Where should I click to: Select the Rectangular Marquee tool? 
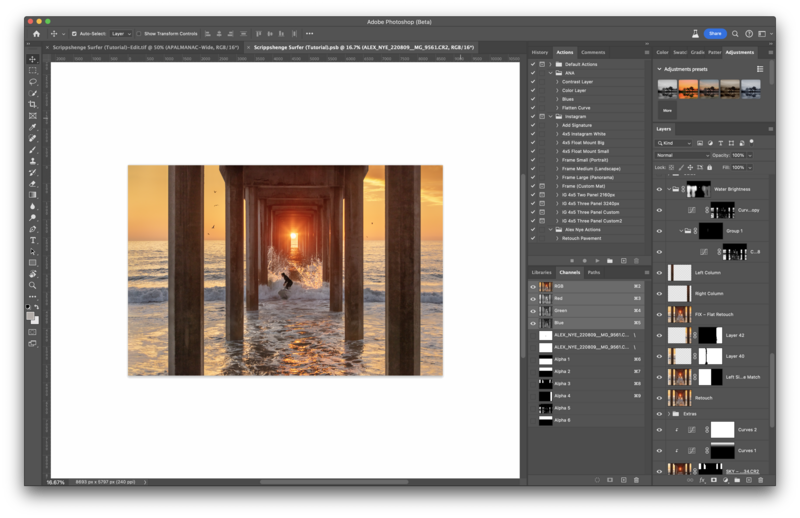[33, 70]
